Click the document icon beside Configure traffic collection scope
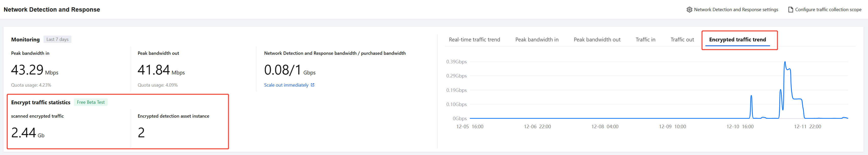 tap(791, 10)
